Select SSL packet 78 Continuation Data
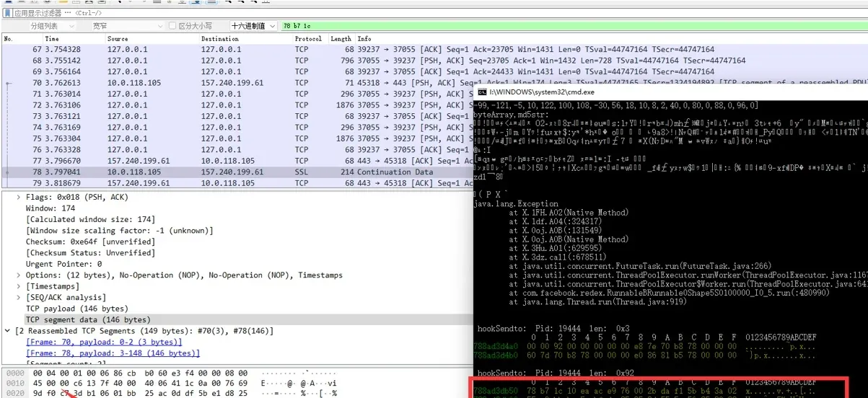Screen dimensions: 868x398 point(238,172)
